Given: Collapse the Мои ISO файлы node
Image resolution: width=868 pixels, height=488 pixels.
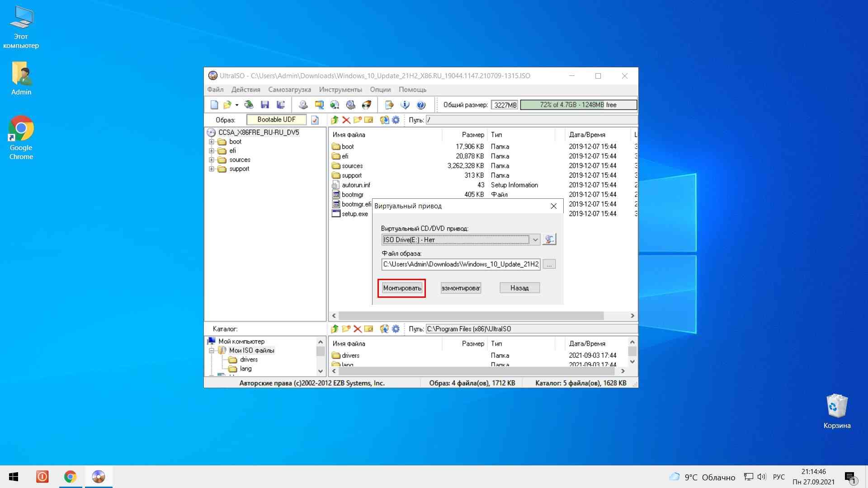Looking at the screenshot, I should coord(211,351).
